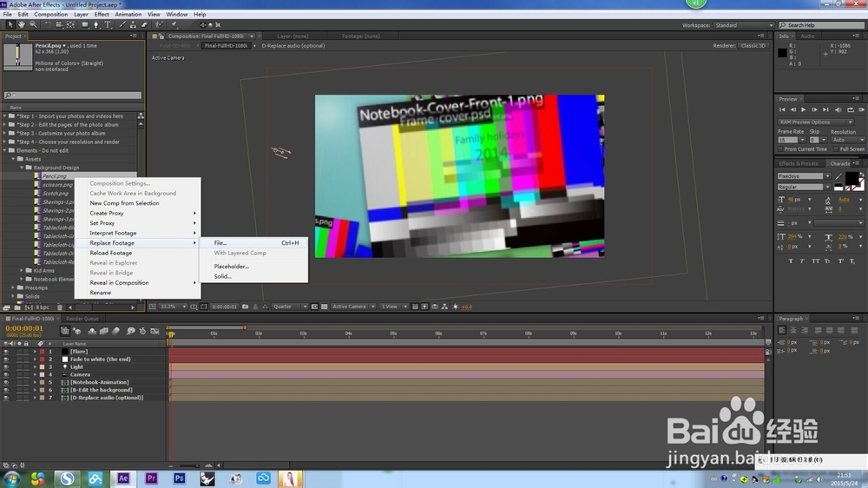Collapse the Background Design folder

pyautogui.click(x=23, y=168)
